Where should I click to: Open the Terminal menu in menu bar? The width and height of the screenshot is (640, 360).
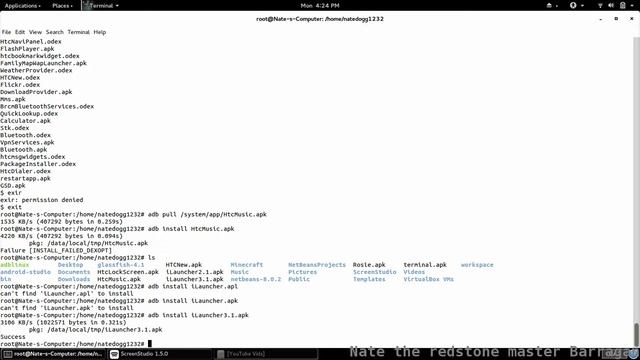78,32
